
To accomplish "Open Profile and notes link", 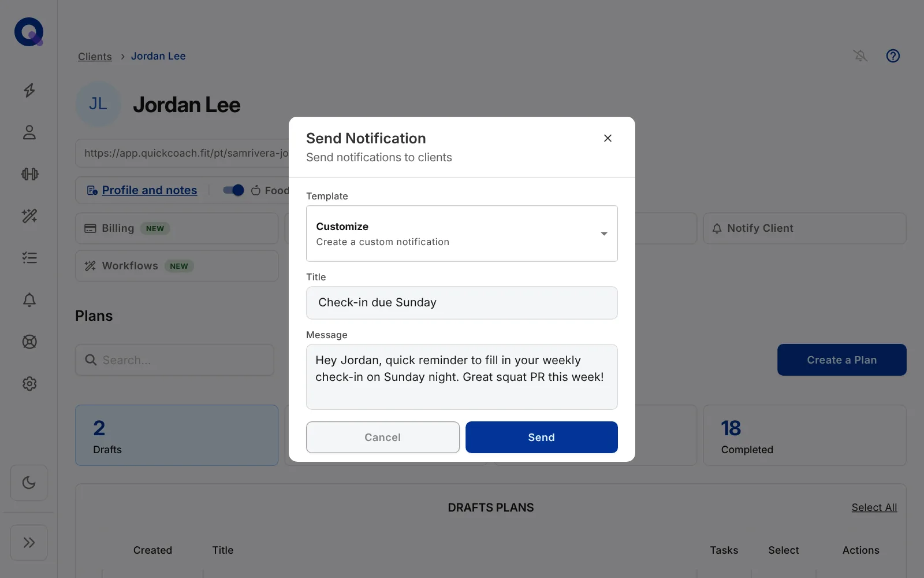I will click(x=150, y=190).
